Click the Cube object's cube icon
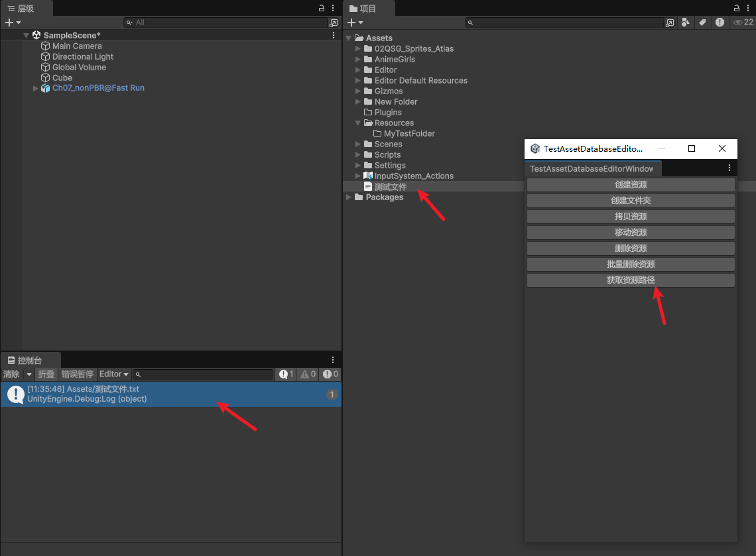The image size is (756, 556). [x=45, y=78]
